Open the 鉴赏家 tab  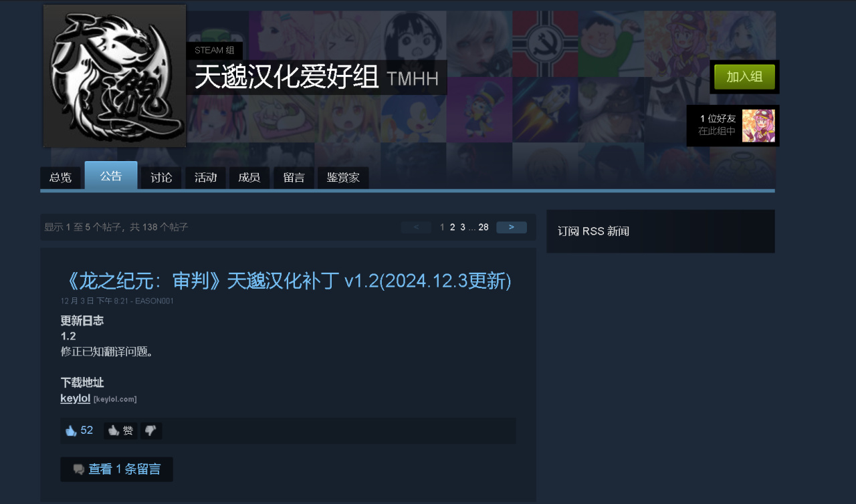[x=343, y=178]
